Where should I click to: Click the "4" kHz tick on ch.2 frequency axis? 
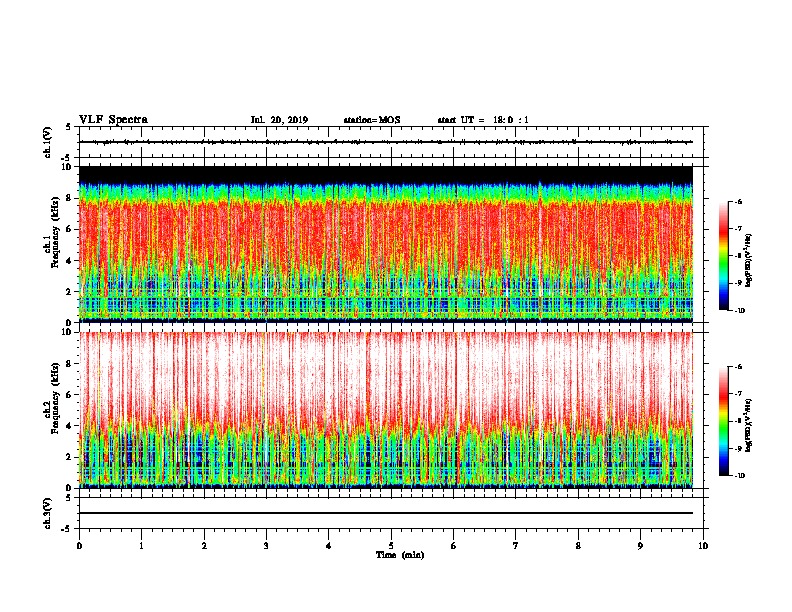[70, 426]
